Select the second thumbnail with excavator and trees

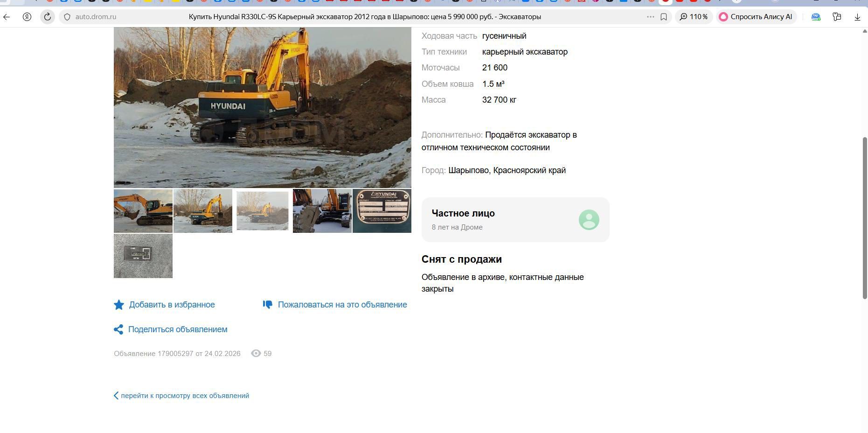(x=203, y=211)
